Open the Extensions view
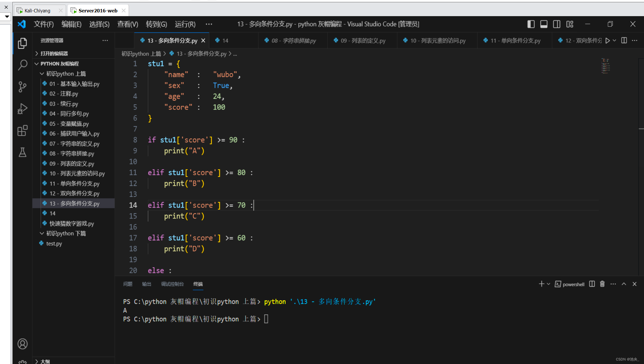 (23, 131)
